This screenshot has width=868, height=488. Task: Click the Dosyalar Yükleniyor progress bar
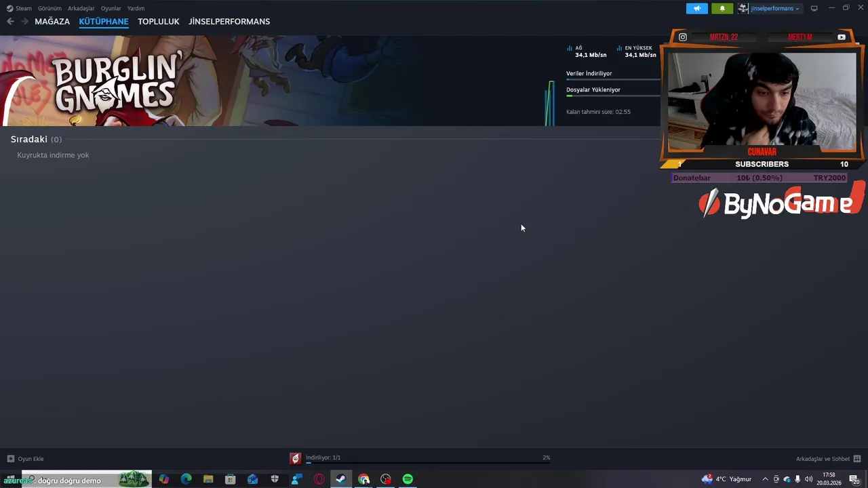(x=613, y=96)
